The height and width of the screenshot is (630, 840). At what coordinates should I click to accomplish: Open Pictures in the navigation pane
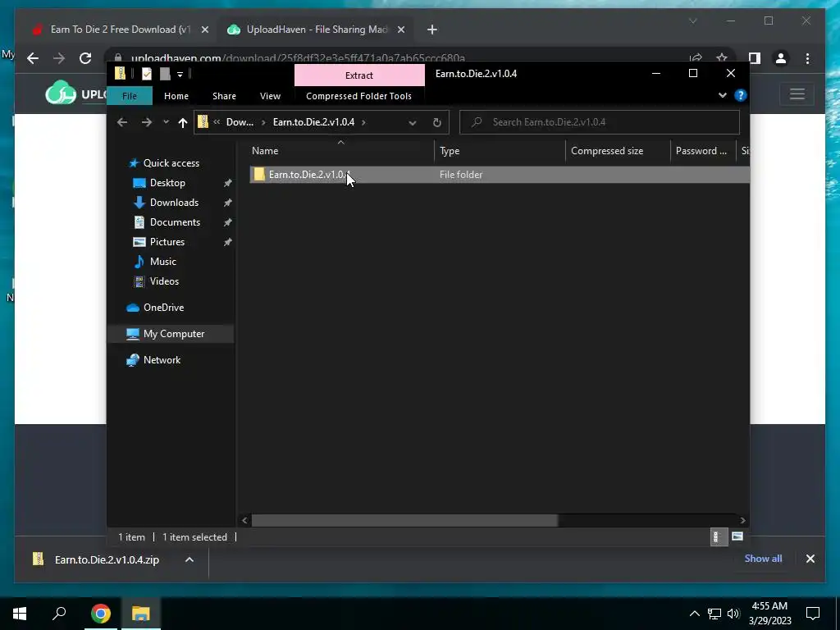point(167,242)
